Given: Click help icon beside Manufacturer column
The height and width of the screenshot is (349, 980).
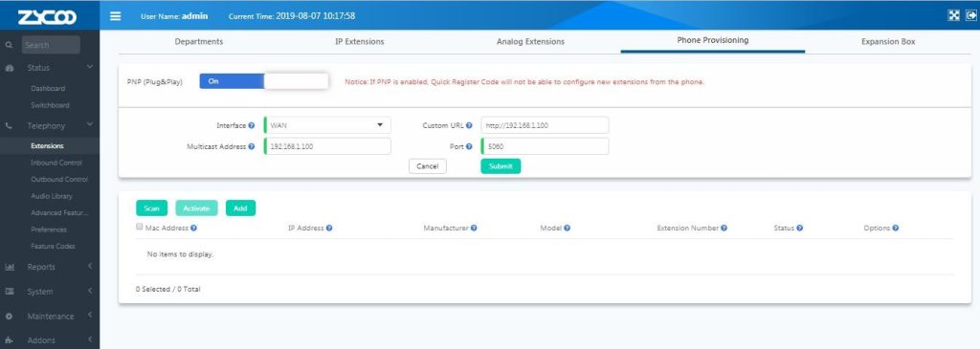Looking at the screenshot, I should coord(474,228).
